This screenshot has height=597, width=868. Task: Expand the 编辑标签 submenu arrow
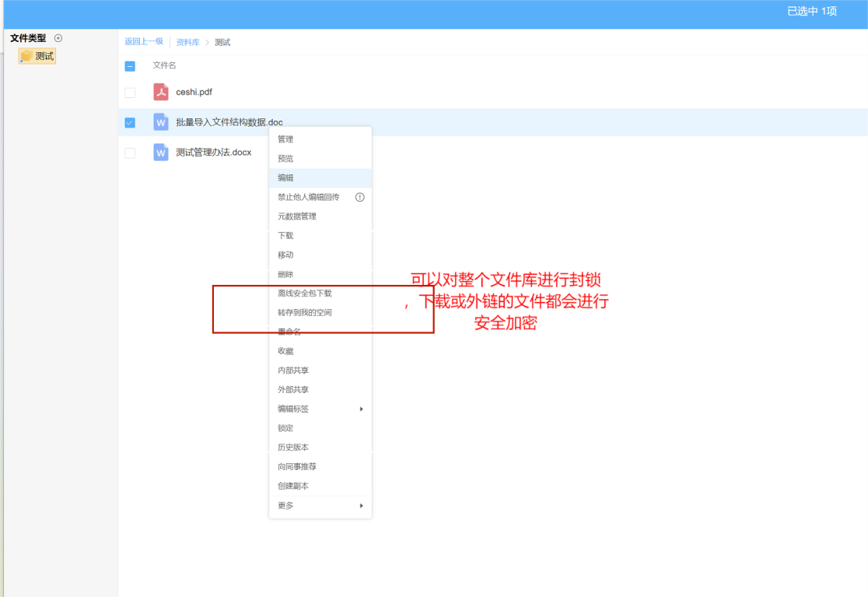point(362,409)
